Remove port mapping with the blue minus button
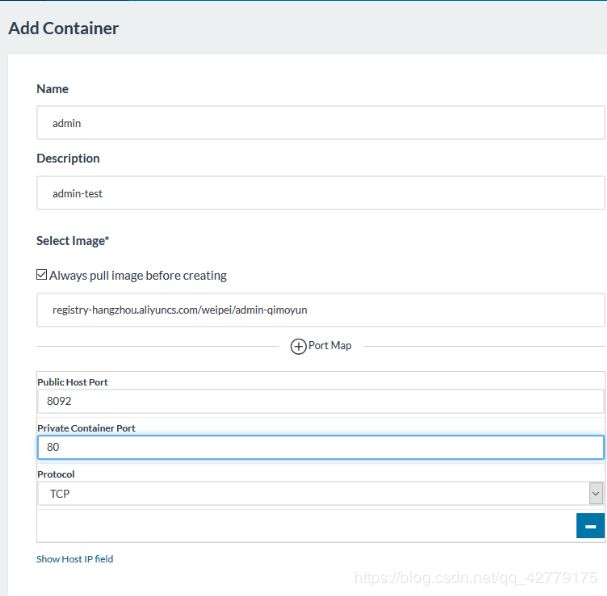607x596 pixels. 590,526
